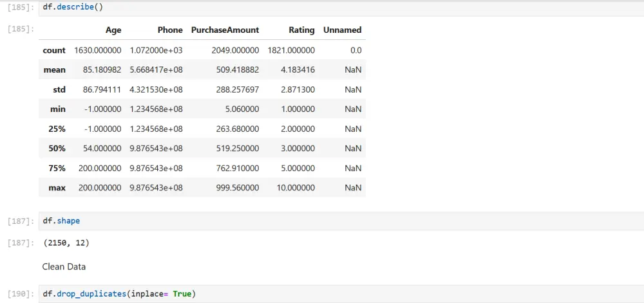Click PurchaseAmount 25% value 263.680000
Viewport: 644px width, 303px height.
tap(238, 129)
